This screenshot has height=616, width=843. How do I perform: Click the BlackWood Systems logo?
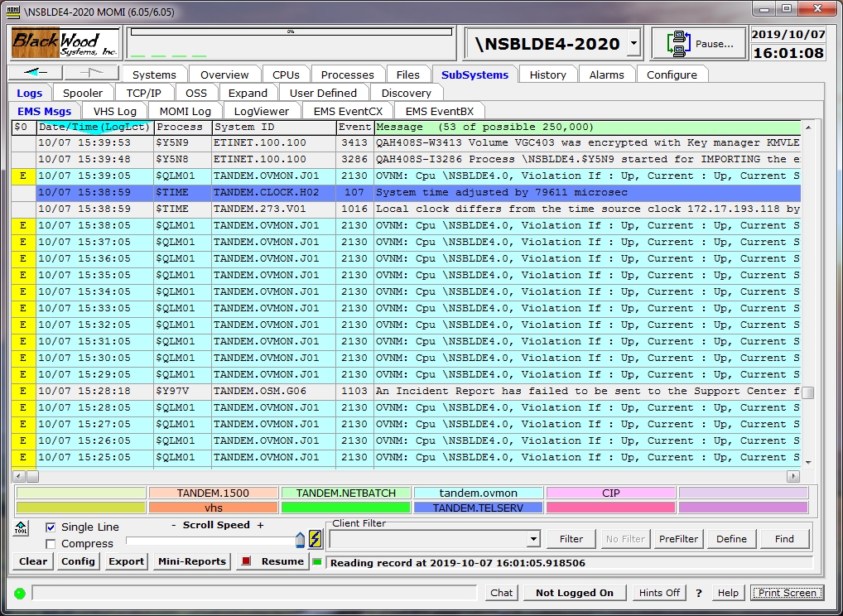(65, 43)
